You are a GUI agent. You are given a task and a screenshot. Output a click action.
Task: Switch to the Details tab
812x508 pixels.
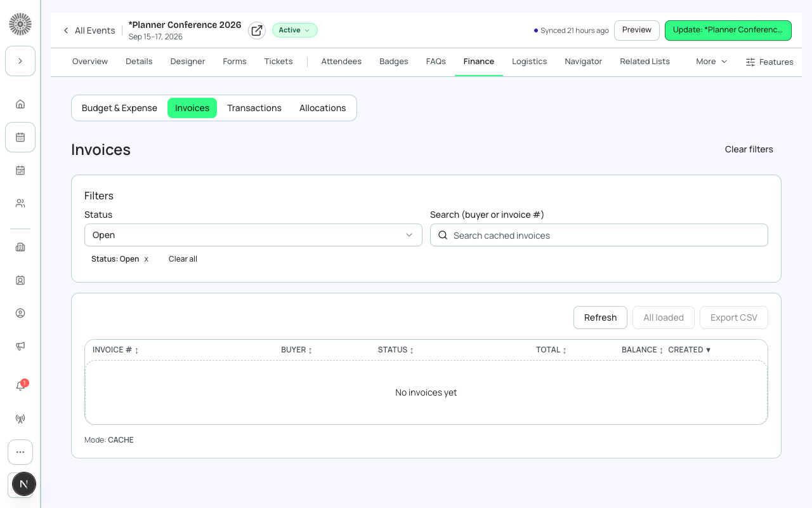click(x=139, y=62)
